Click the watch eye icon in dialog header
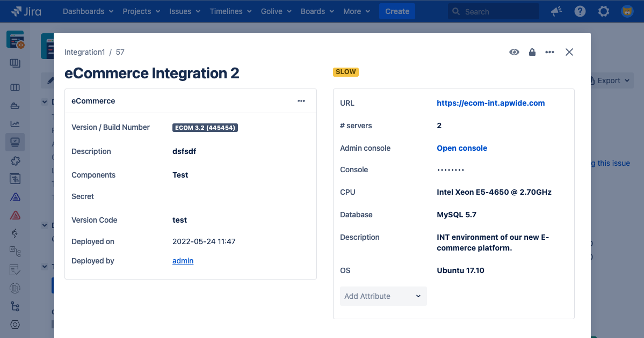 pos(514,52)
